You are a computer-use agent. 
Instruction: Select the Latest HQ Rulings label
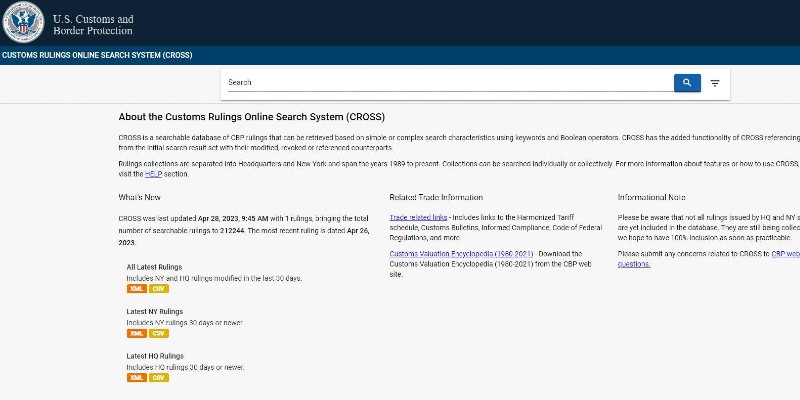click(x=155, y=356)
